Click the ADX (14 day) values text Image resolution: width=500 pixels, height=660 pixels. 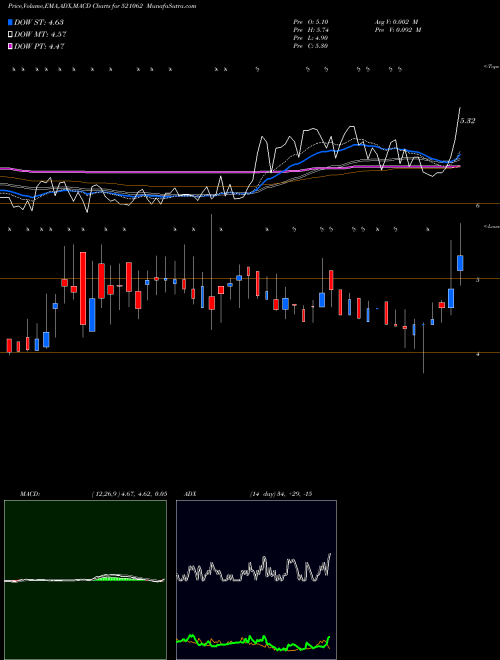click(x=281, y=494)
